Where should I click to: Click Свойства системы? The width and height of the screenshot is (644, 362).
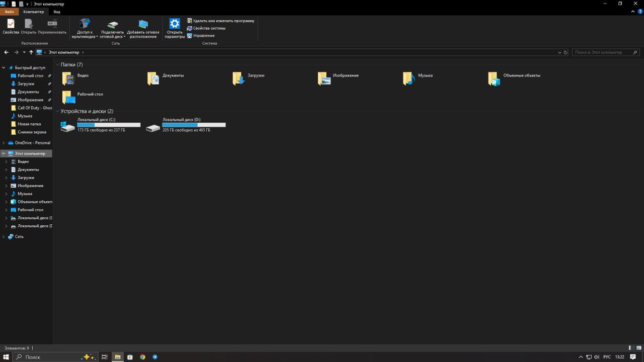pyautogui.click(x=206, y=28)
